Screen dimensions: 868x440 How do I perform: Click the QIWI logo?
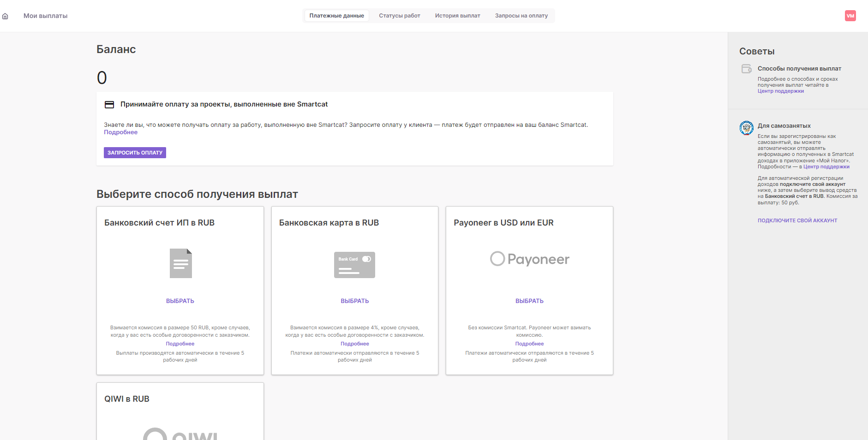[x=180, y=434]
